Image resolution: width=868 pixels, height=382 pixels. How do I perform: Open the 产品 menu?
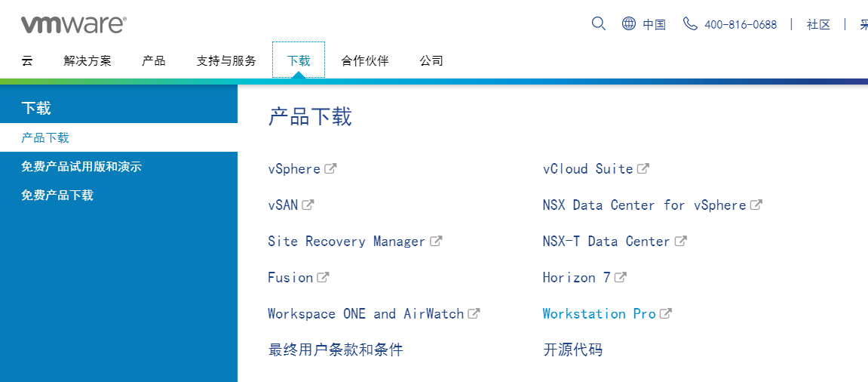click(154, 60)
